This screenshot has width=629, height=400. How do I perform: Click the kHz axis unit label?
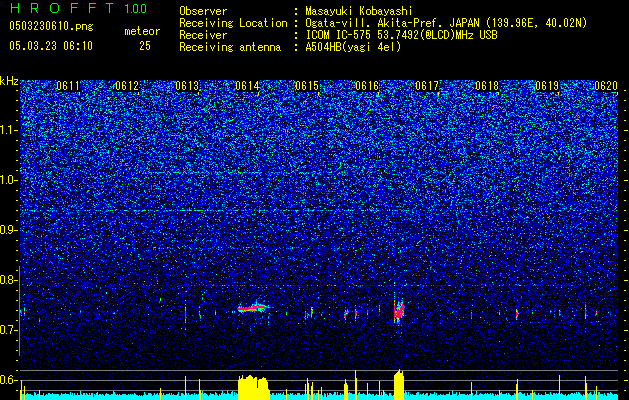(x=9, y=81)
